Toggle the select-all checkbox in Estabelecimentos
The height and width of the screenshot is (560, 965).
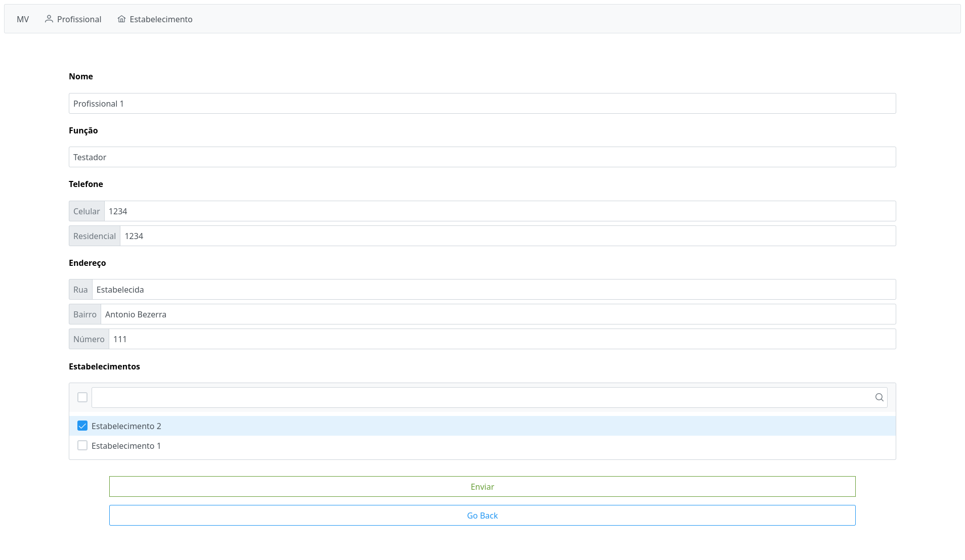pos(82,397)
